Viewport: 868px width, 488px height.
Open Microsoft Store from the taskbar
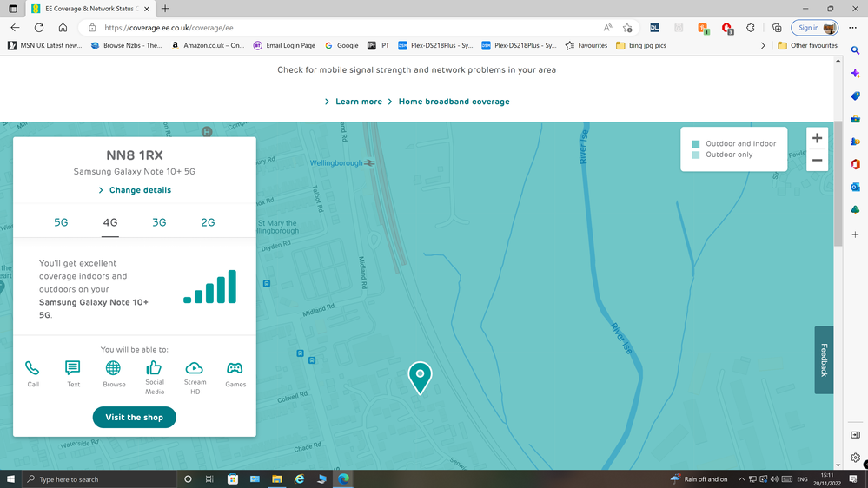pos(233,479)
